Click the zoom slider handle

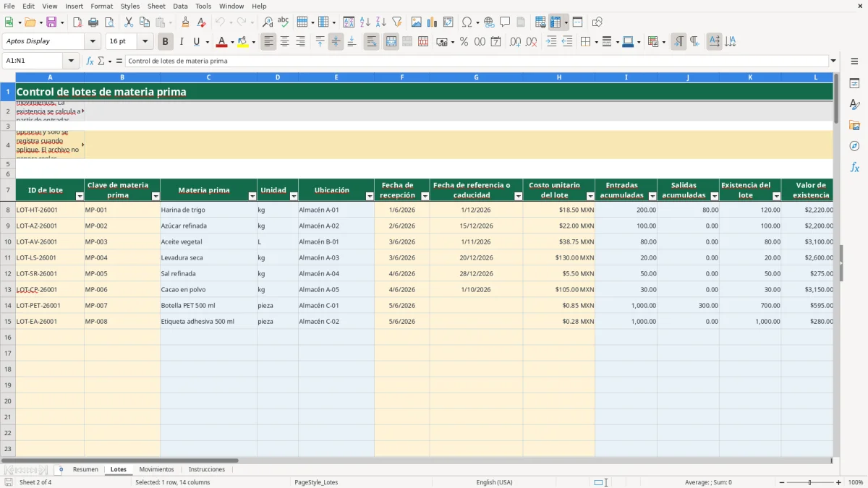tap(809, 482)
